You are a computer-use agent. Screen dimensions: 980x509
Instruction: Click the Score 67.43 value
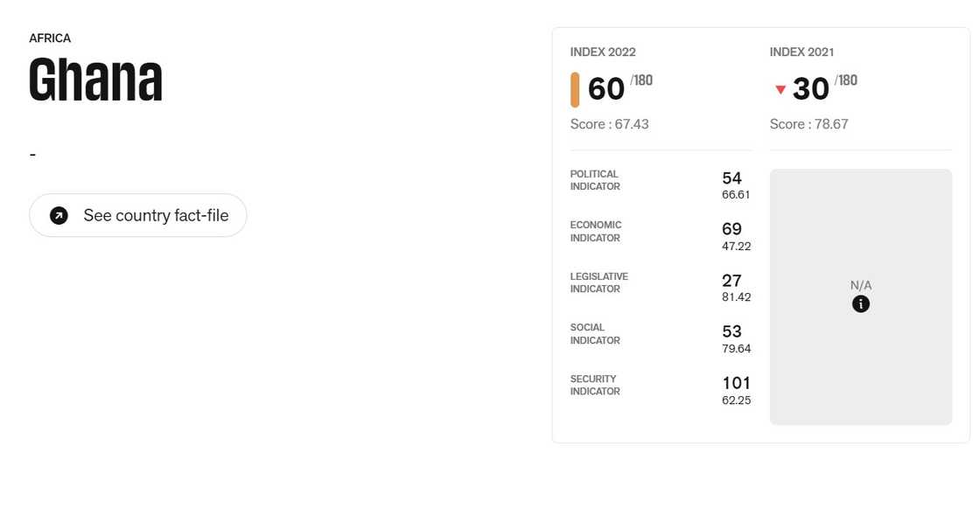[x=610, y=123]
